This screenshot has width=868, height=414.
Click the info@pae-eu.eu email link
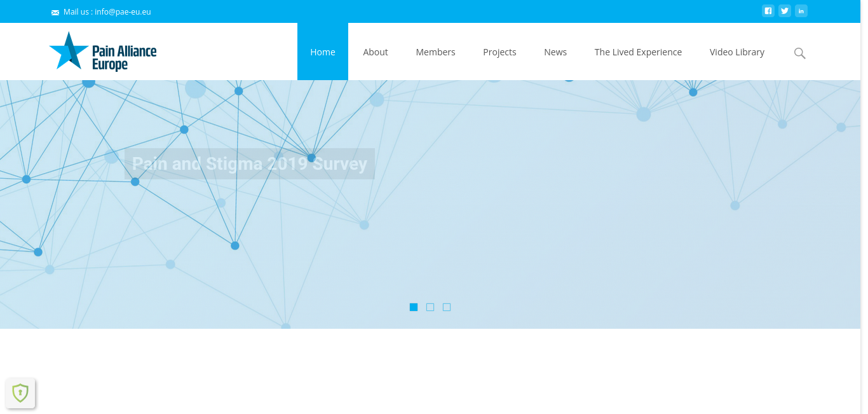click(x=123, y=11)
